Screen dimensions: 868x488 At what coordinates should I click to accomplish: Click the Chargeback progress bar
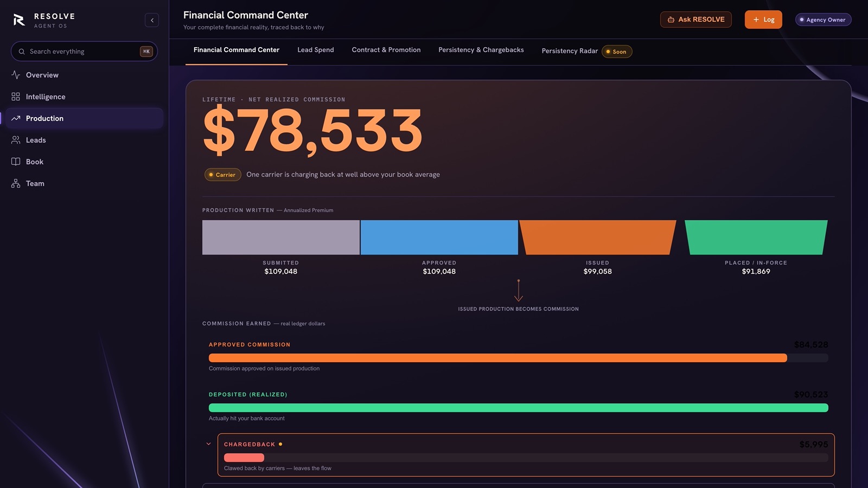526,458
